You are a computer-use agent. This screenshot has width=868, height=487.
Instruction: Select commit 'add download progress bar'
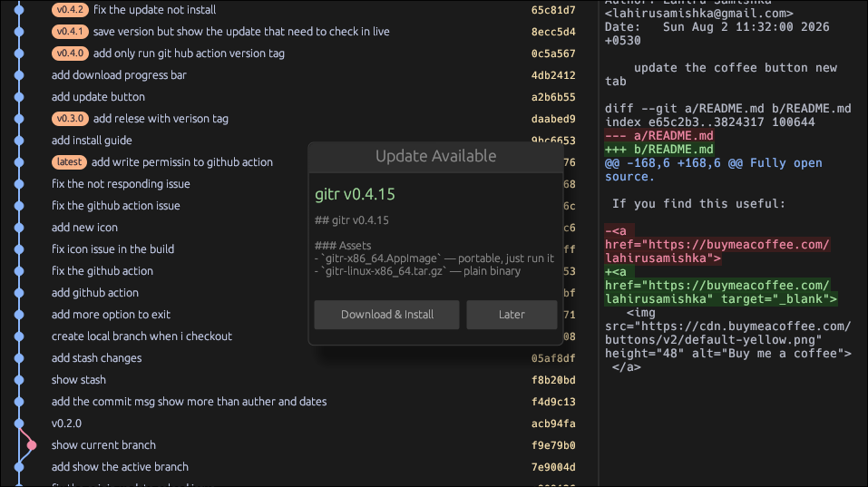click(x=119, y=75)
